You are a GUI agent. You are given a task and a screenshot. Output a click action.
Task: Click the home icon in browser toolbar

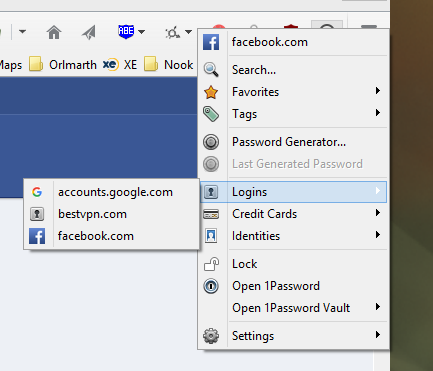pos(54,32)
